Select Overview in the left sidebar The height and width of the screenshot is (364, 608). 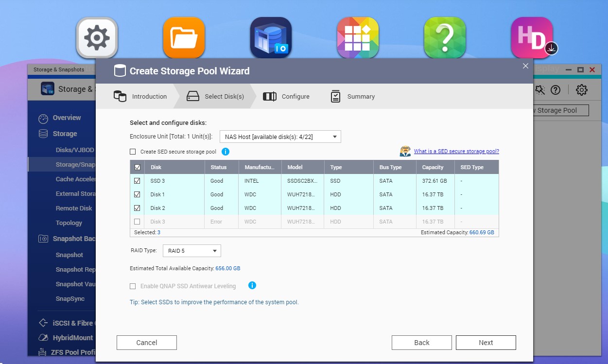pos(67,118)
